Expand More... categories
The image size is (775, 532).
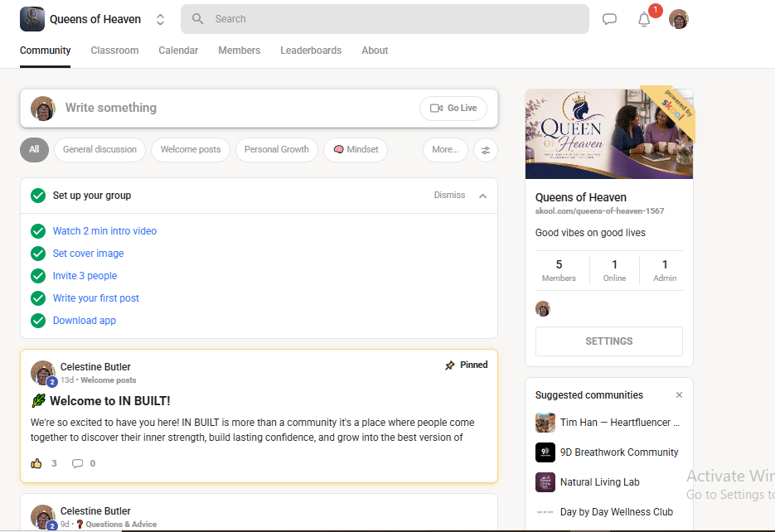[x=445, y=150]
